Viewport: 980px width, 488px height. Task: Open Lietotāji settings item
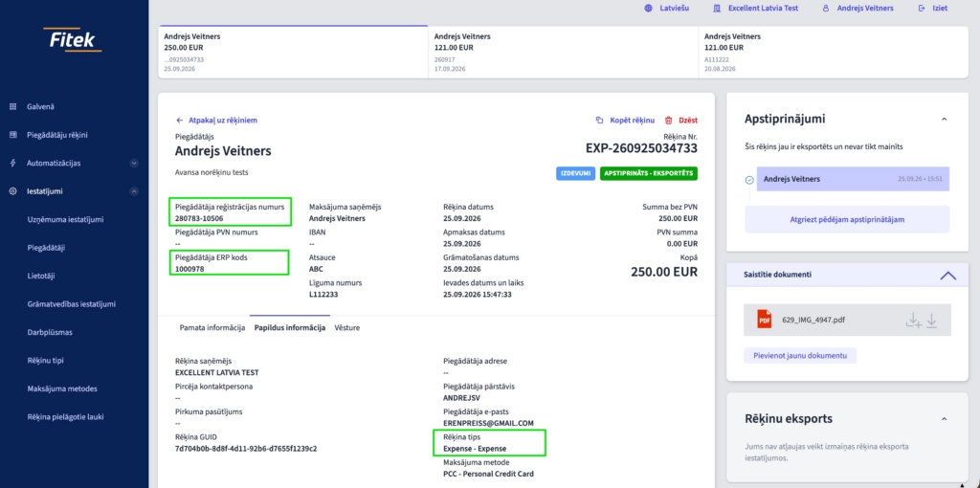43,276
